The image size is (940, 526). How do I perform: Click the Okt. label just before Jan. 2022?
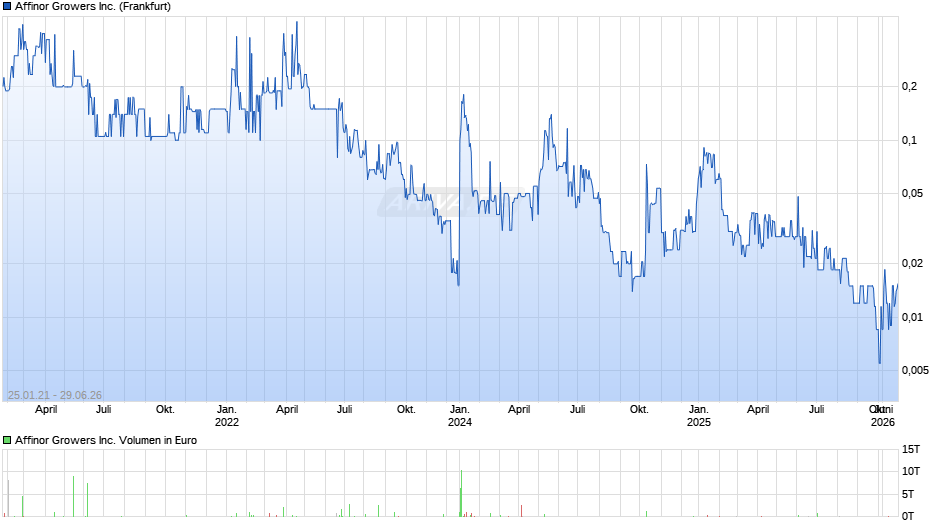click(165, 410)
